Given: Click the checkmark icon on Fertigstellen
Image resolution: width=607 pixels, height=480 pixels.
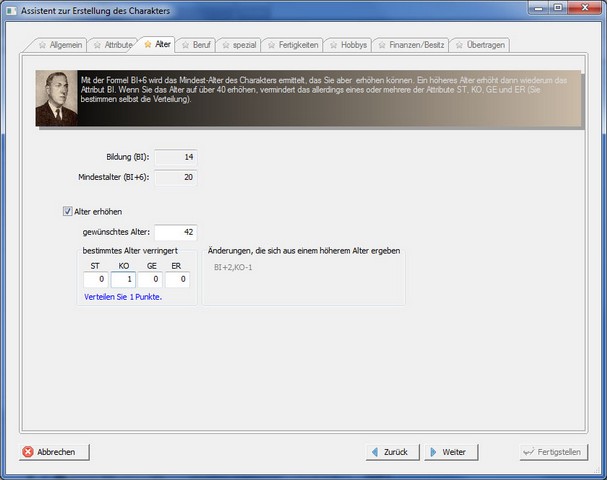Looking at the screenshot, I should click(528, 452).
